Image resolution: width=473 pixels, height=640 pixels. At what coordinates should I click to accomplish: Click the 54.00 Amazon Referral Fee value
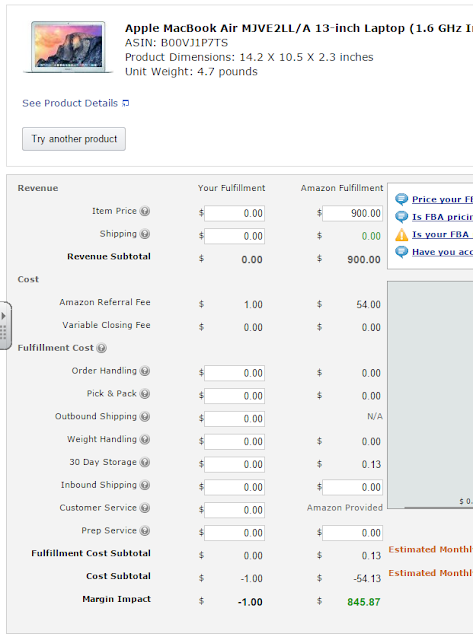369,305
